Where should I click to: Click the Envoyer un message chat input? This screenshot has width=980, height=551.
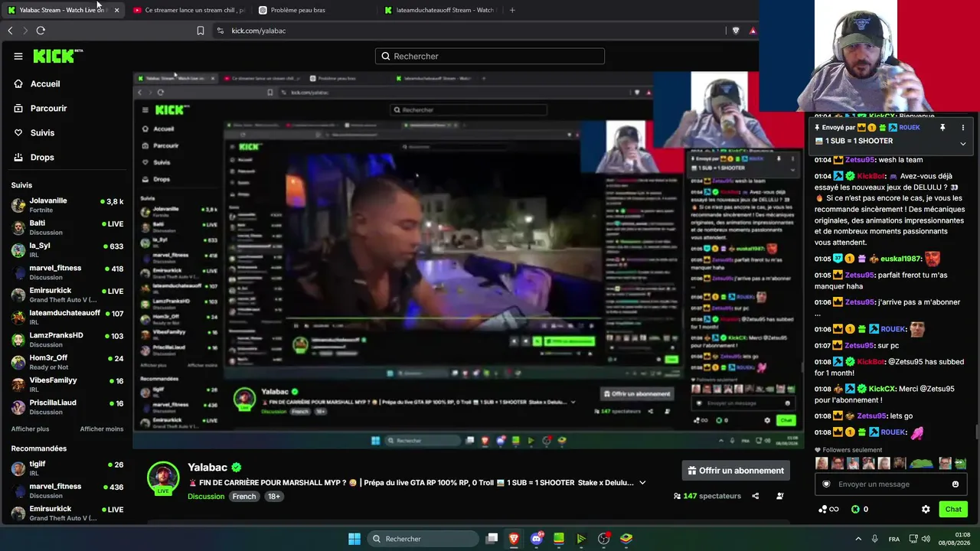click(x=890, y=484)
